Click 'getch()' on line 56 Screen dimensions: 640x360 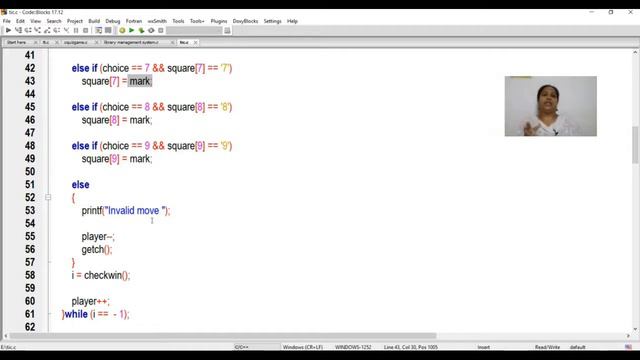click(x=96, y=250)
